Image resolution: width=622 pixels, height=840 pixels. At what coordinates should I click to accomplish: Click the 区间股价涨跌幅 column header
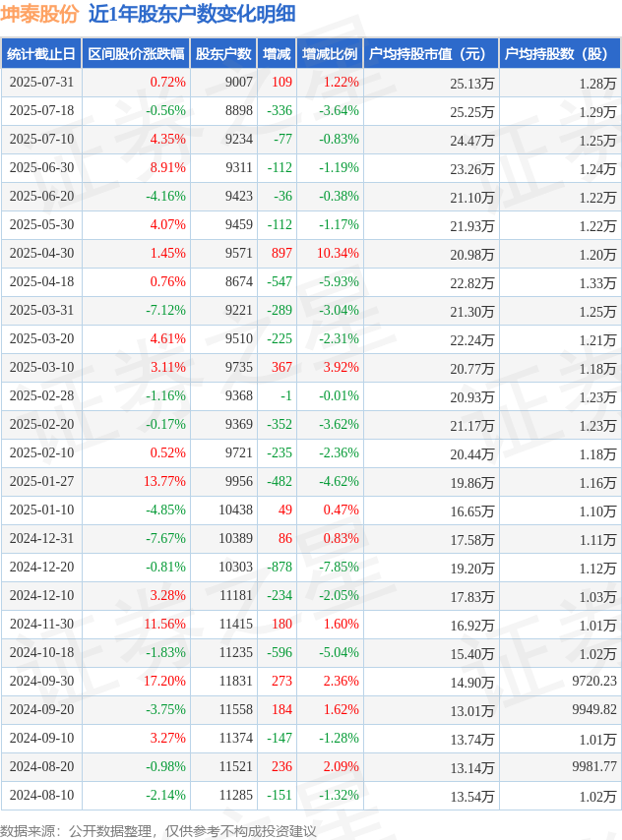[x=136, y=53]
